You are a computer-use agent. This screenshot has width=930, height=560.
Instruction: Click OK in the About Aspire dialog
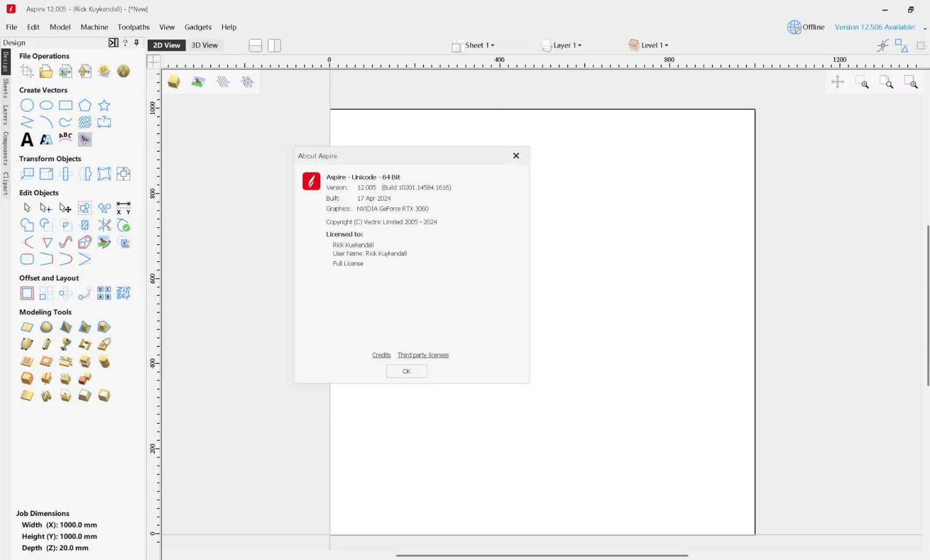coord(406,372)
